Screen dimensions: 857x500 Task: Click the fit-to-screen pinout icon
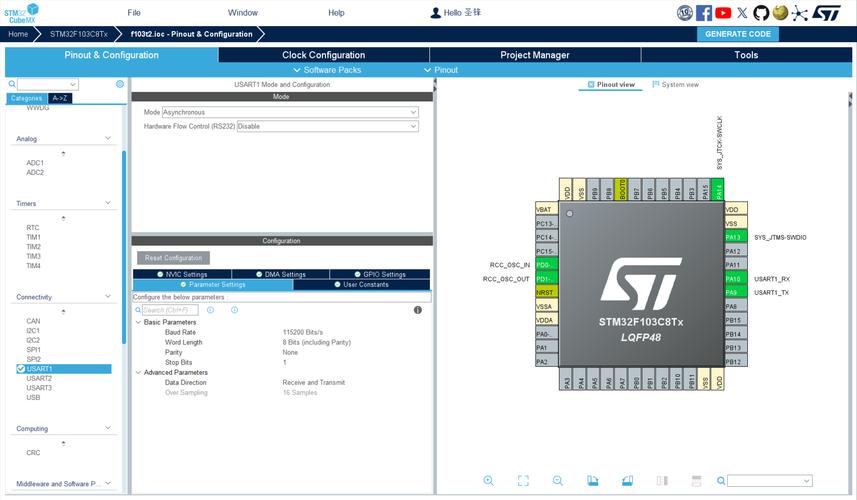click(x=523, y=481)
